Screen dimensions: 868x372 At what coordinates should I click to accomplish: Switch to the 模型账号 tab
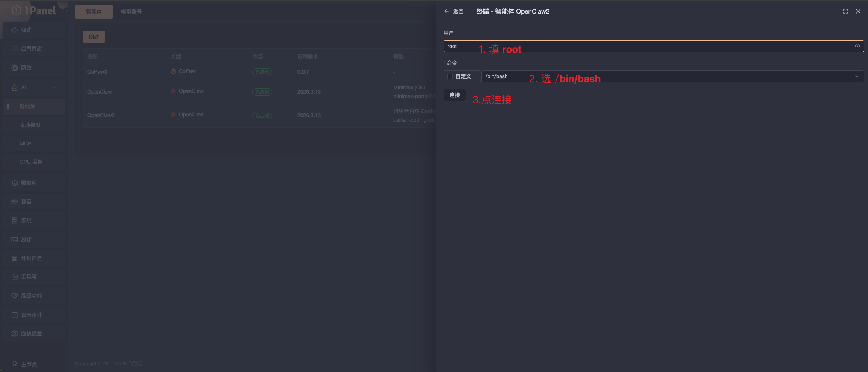131,12
